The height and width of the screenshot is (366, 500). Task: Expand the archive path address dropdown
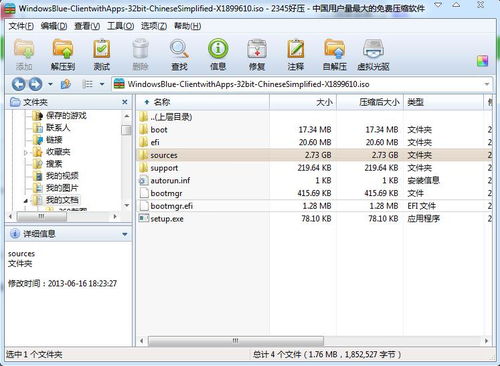point(487,84)
